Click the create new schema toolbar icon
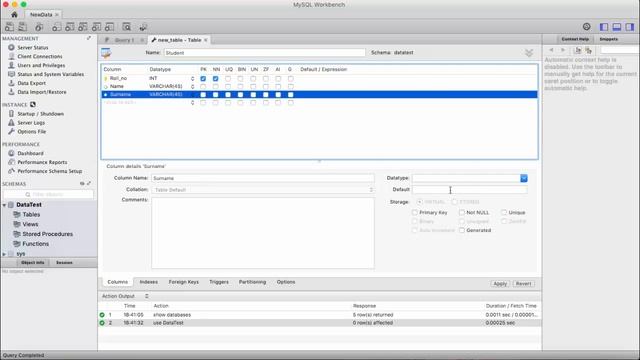640x360 pixels. [56, 27]
